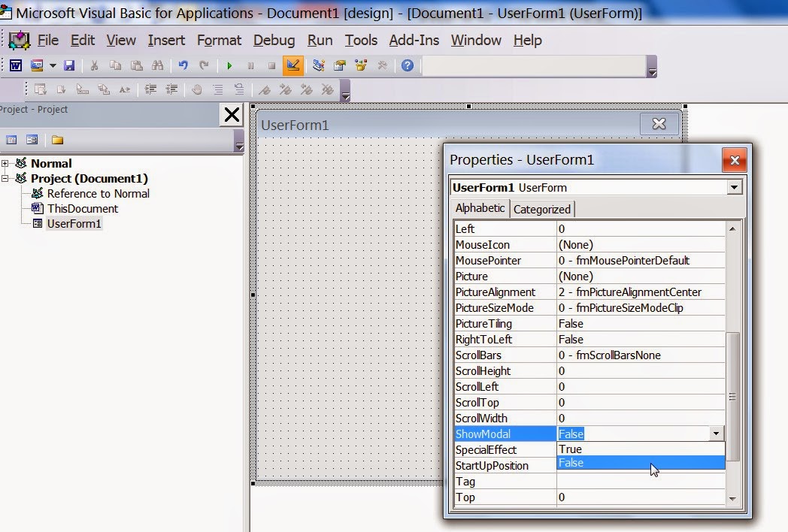Screen dimensions: 788x532
Task: Toggle Design Mode
Action: click(x=292, y=65)
